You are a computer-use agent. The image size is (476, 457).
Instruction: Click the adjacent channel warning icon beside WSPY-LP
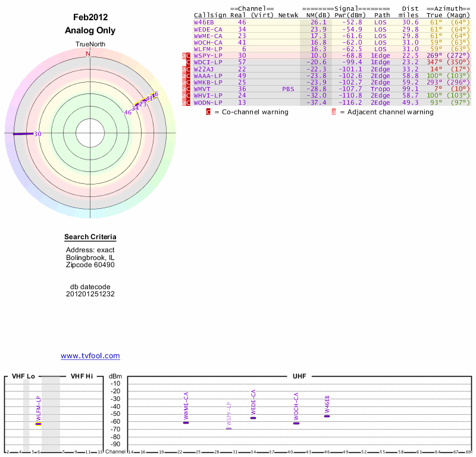coord(184,55)
